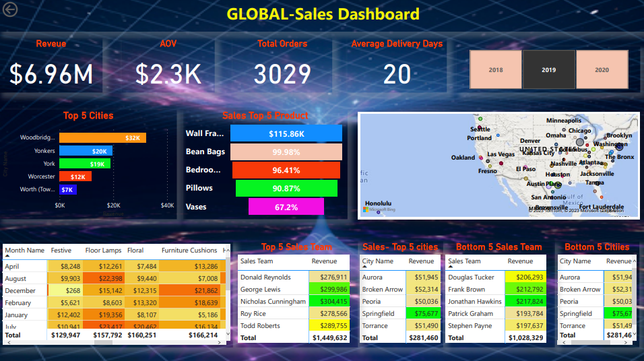
Task: Click the Worth purple bar $7K
Action: click(x=68, y=189)
